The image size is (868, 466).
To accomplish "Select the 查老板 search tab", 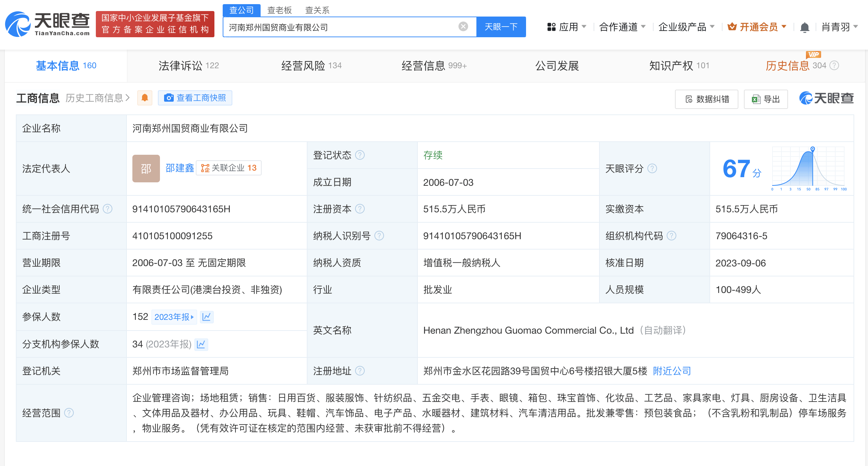I will pos(280,10).
